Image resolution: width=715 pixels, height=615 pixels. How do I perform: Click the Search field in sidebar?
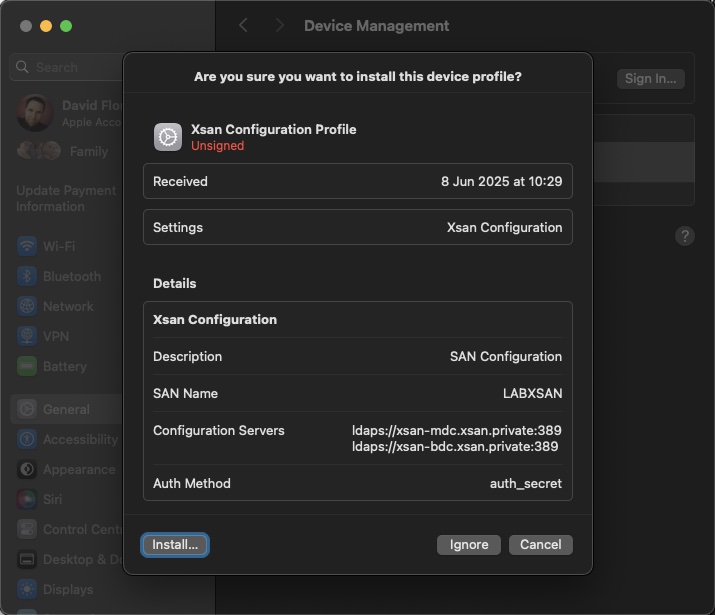67,67
